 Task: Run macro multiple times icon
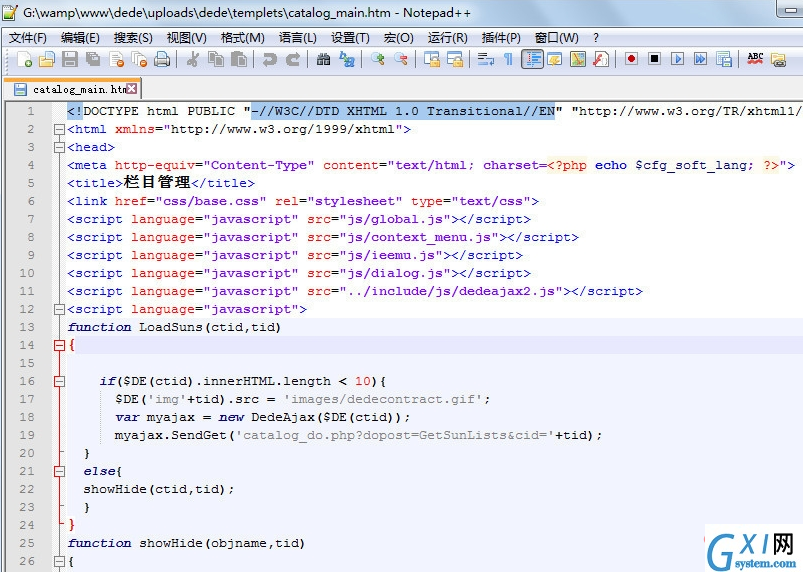tap(700, 59)
